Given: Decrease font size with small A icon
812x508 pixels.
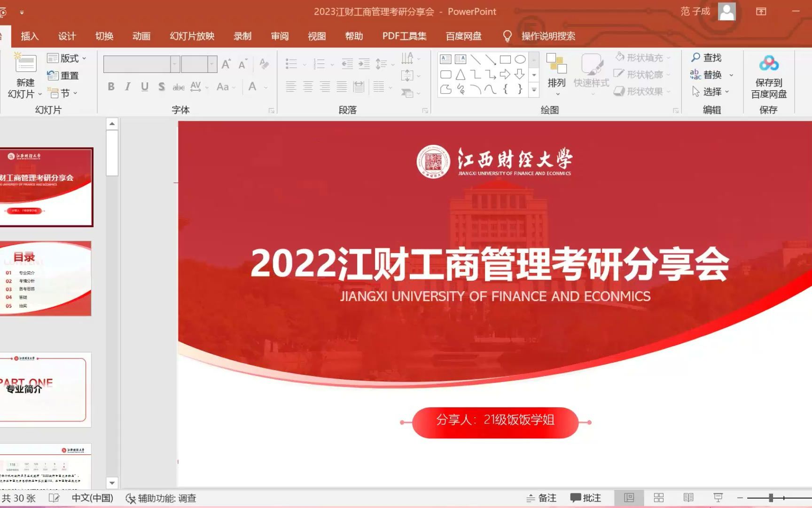Looking at the screenshot, I should [x=243, y=64].
